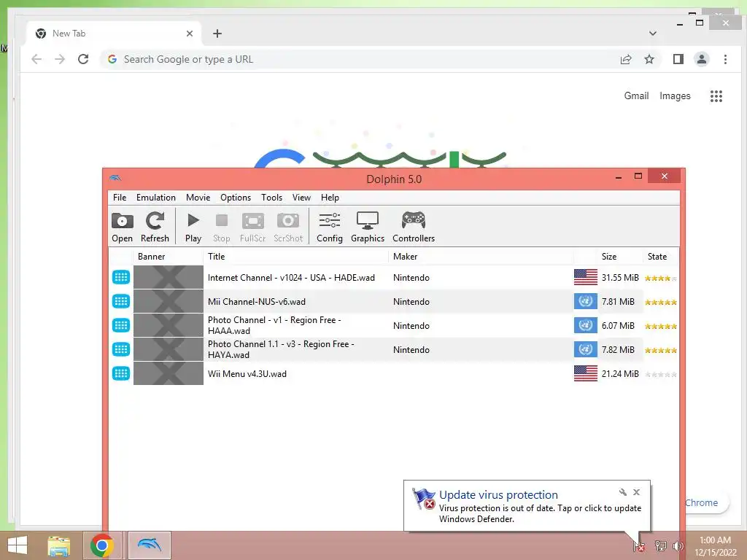The image size is (747, 560).
Task: Click the Play toolbar icon
Action: coord(193,227)
